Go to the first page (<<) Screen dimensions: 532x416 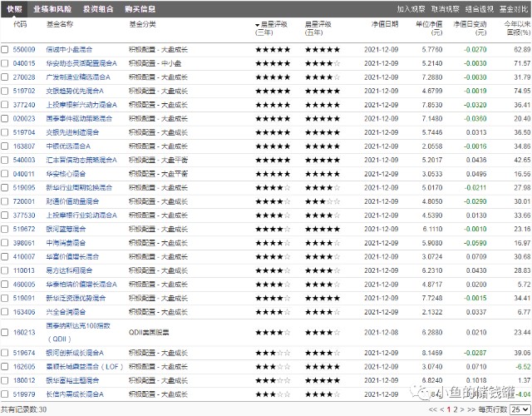pyautogui.click(x=432, y=409)
